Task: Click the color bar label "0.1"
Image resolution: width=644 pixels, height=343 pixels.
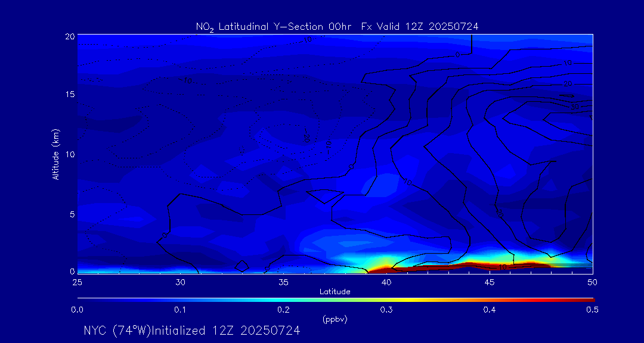Action: point(180,311)
